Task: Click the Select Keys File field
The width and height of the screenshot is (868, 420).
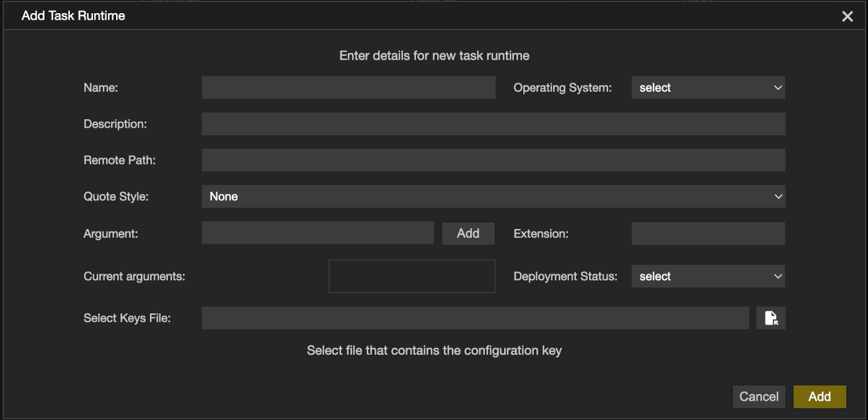Action: [475, 318]
